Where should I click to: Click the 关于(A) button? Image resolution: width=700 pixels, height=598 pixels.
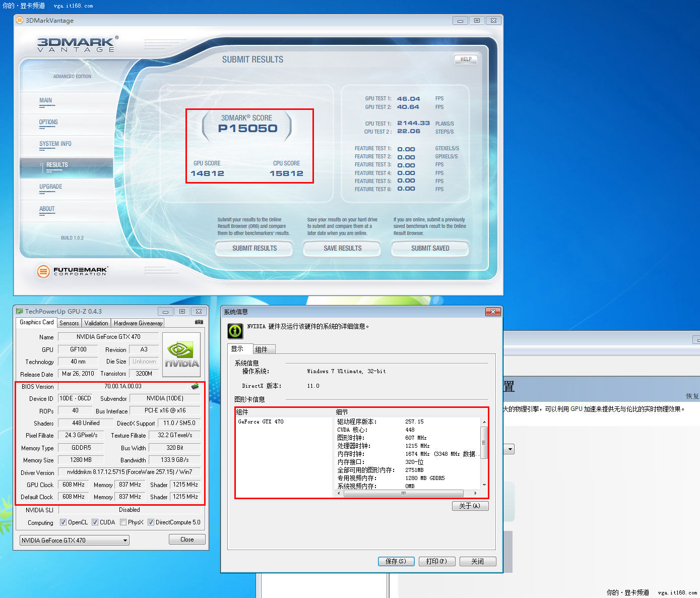point(470,506)
